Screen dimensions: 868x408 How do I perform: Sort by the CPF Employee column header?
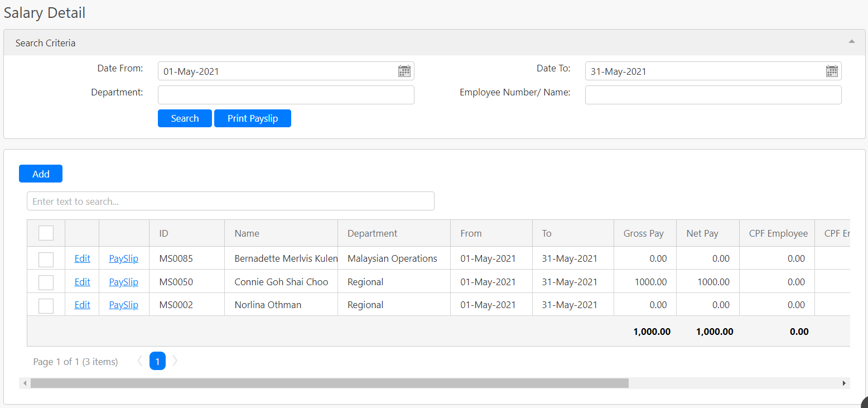(x=777, y=233)
